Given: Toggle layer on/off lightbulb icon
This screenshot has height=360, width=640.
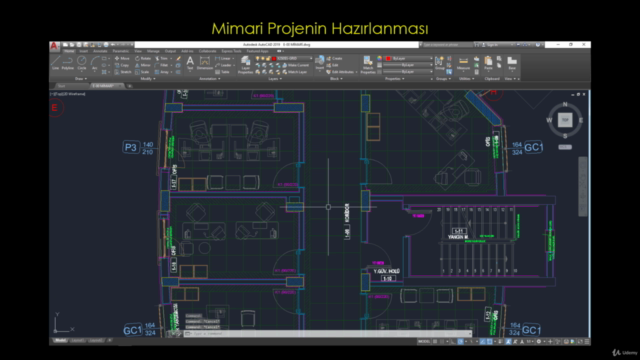Looking at the screenshot, I should pos(257,58).
